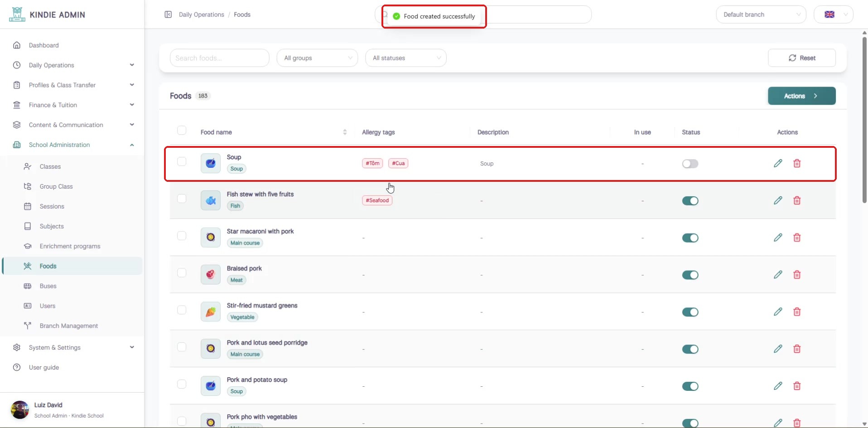This screenshot has height=428, width=868.
Task: Delete Fish stew with five fruits
Action: point(797,200)
